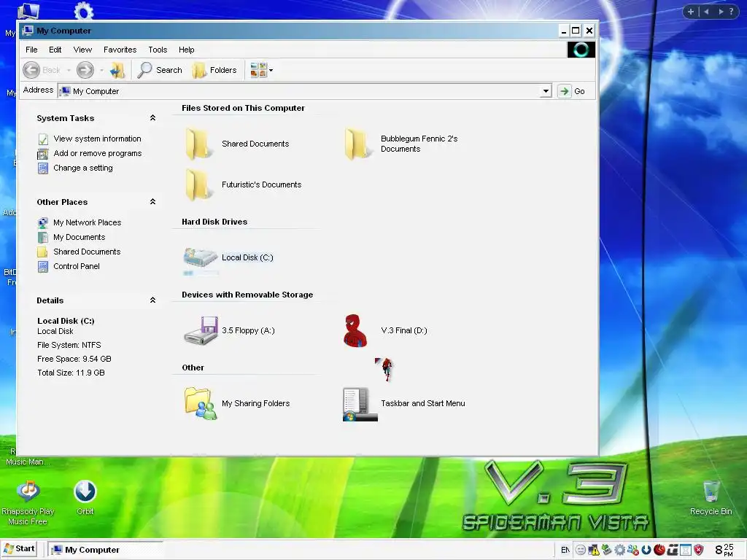Click the Orbit downloader tray icon
The image size is (747, 560).
pos(646,550)
